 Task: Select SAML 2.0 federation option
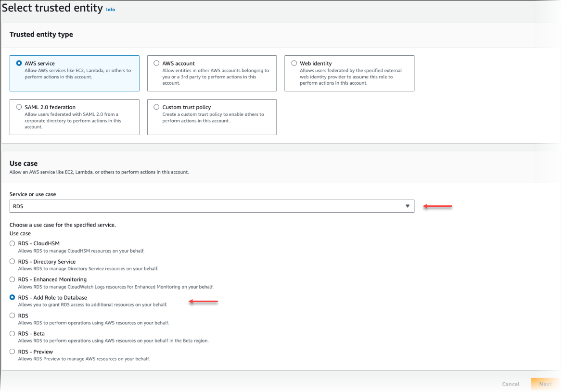(x=19, y=107)
